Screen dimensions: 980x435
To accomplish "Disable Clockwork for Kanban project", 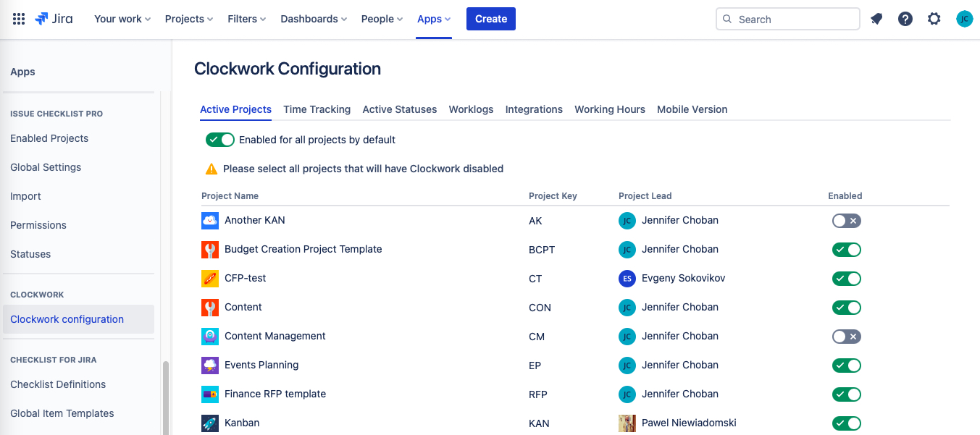I will 847,423.
